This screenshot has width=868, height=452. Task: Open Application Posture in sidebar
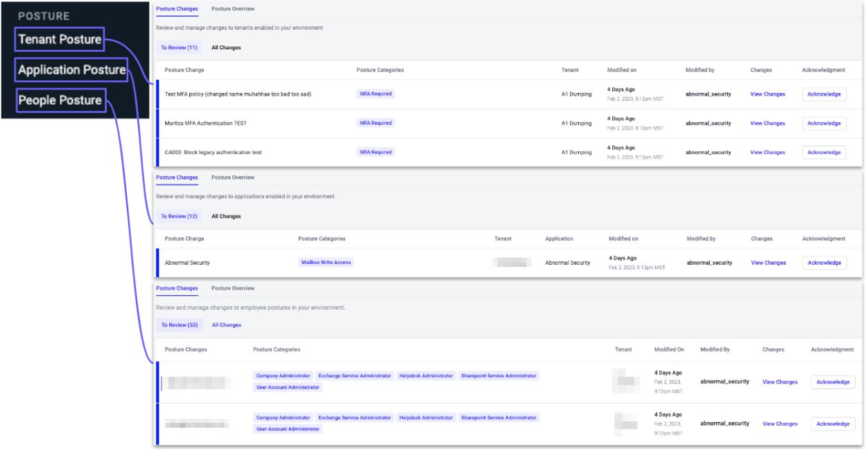[71, 70]
